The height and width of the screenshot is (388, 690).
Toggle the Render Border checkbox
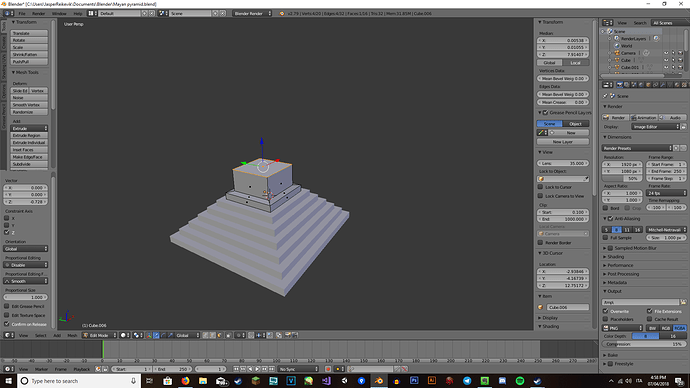540,242
